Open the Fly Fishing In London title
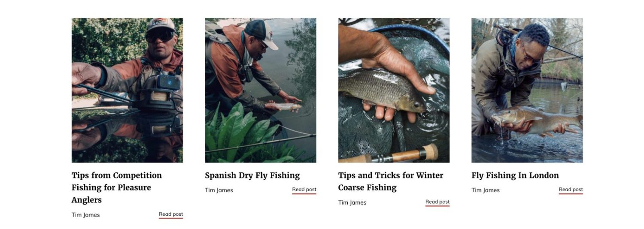644x229 pixels. pos(515,175)
